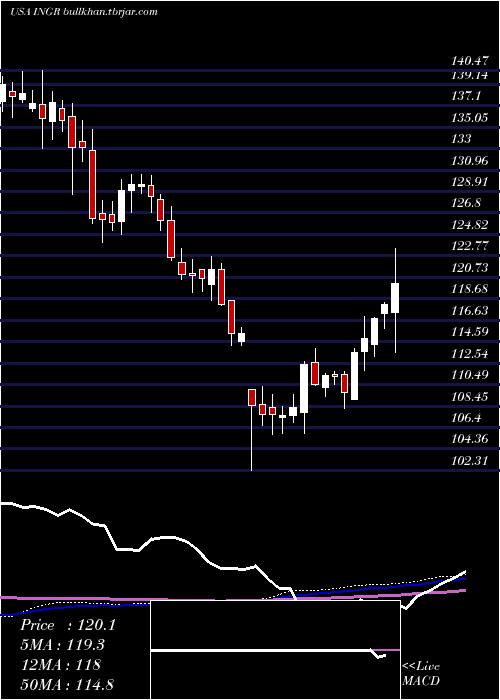Click the '5MA : 119.3' readout
Screen dimensions: 500x700
coord(62,645)
